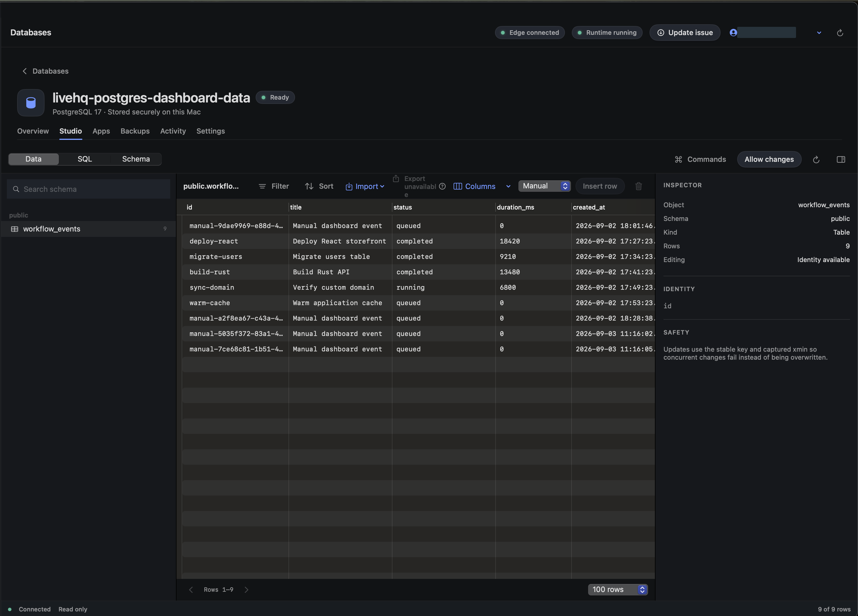Click the Runtime running status pill

(x=607, y=33)
